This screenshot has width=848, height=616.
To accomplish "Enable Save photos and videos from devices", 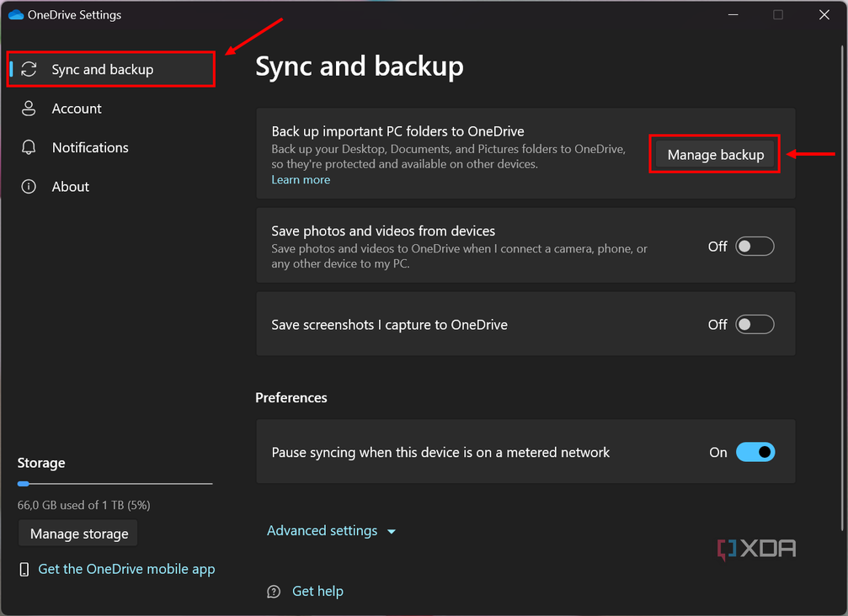I will 755,246.
